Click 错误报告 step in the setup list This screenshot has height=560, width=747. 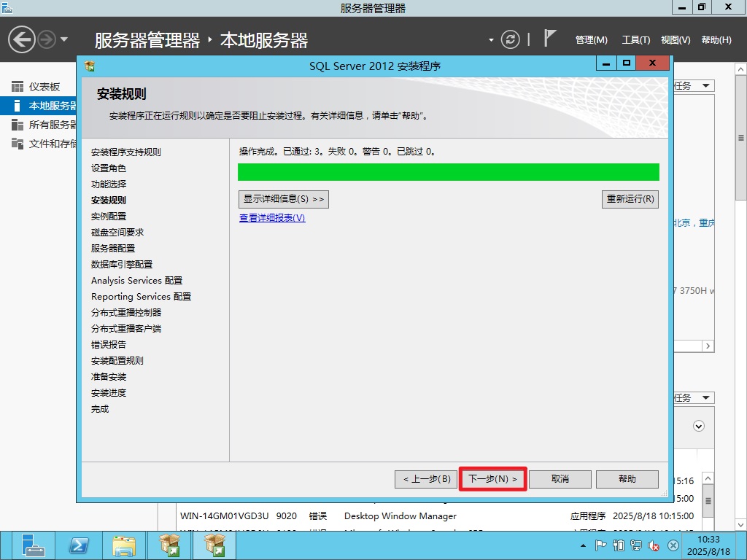pos(109,344)
